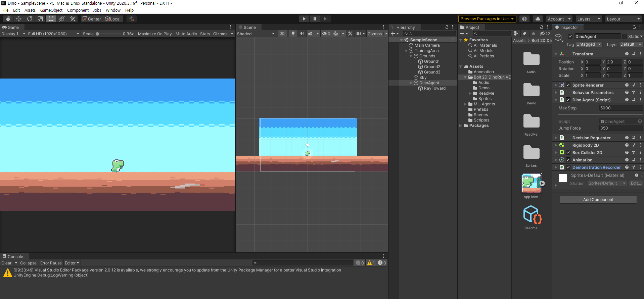Select the Move tool

tap(19, 19)
